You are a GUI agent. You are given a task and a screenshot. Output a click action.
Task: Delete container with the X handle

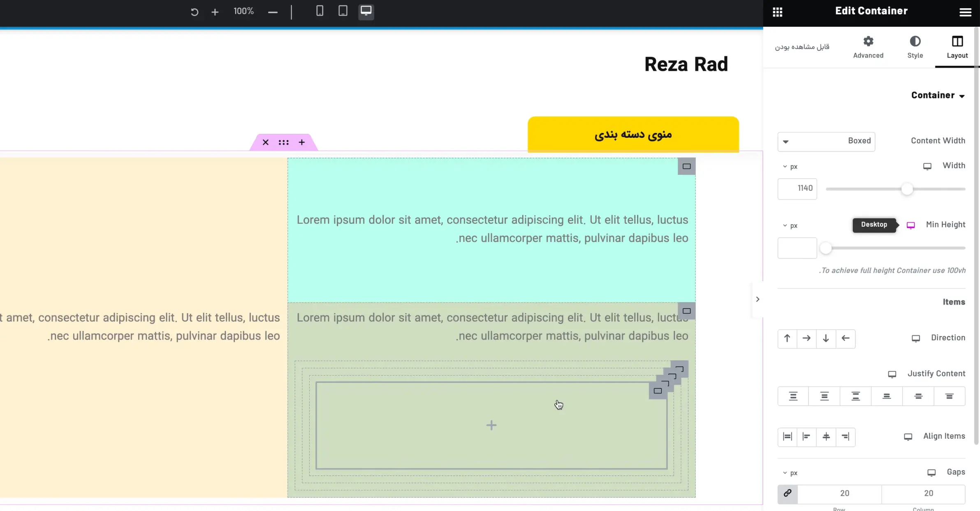265,142
